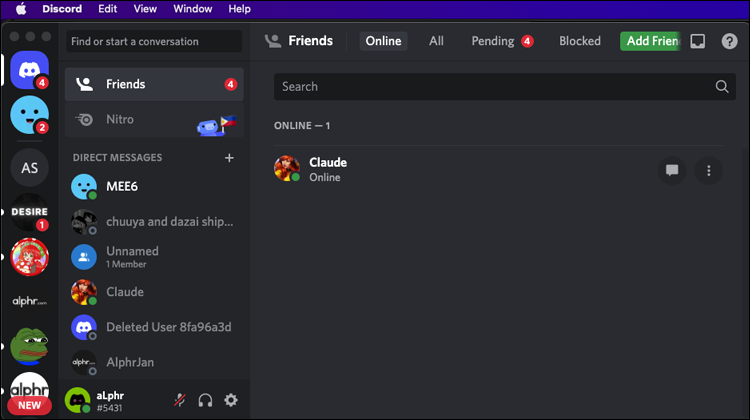Open more options for Claude
The image size is (750, 420).
[x=708, y=170]
